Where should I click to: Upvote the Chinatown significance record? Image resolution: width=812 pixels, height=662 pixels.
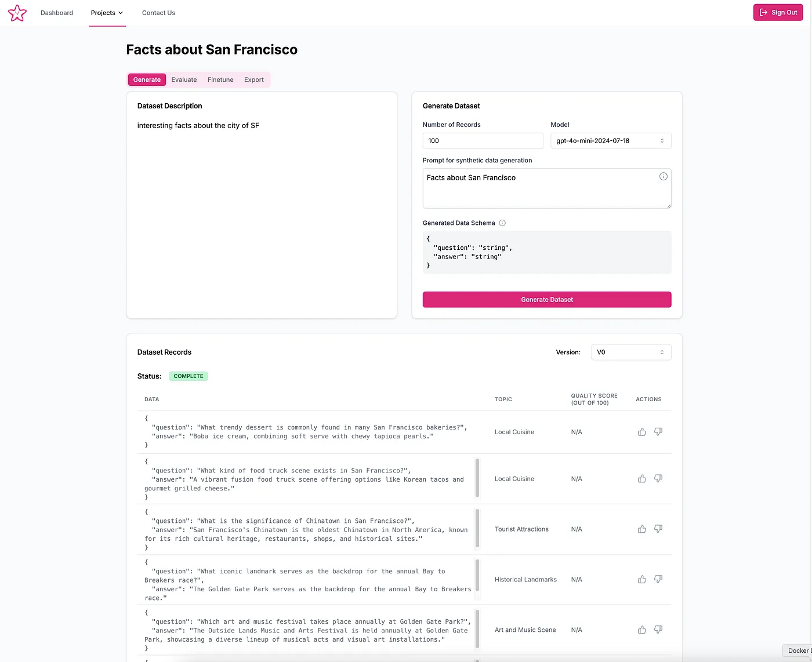pyautogui.click(x=641, y=529)
